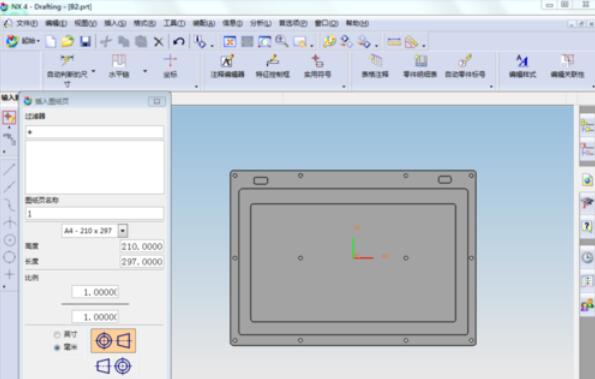Open the Insert (插入) menu
595x379 pixels.
click(115, 23)
